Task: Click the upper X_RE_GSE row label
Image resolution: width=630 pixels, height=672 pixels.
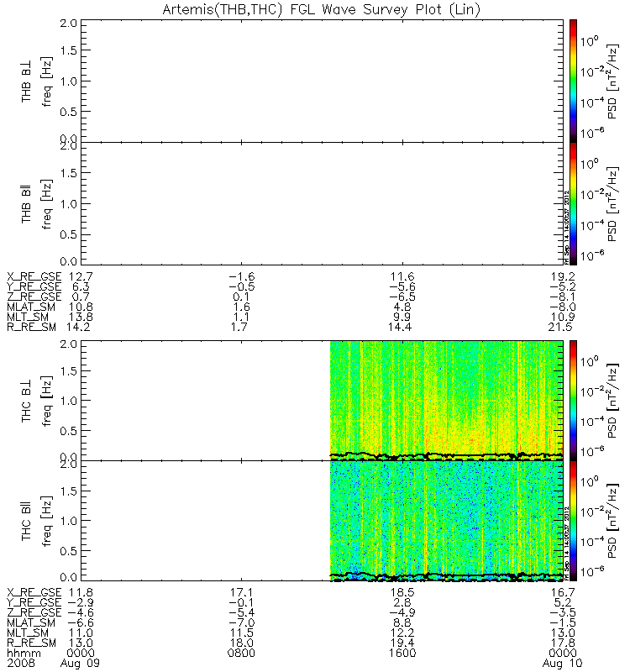Action: [x=34, y=277]
